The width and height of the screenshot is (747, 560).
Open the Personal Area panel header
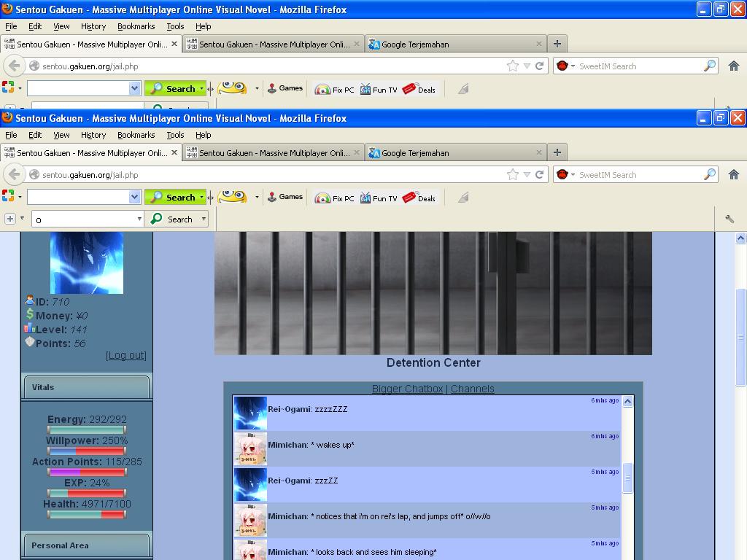[87, 545]
